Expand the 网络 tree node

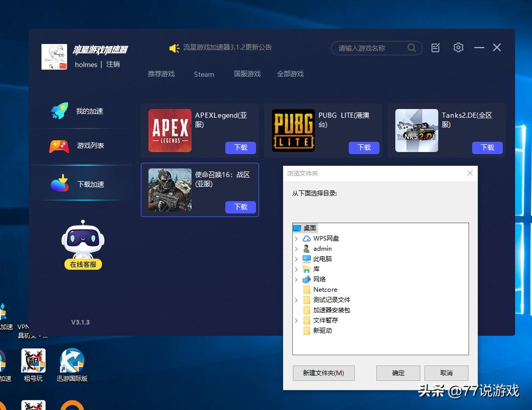(x=297, y=279)
